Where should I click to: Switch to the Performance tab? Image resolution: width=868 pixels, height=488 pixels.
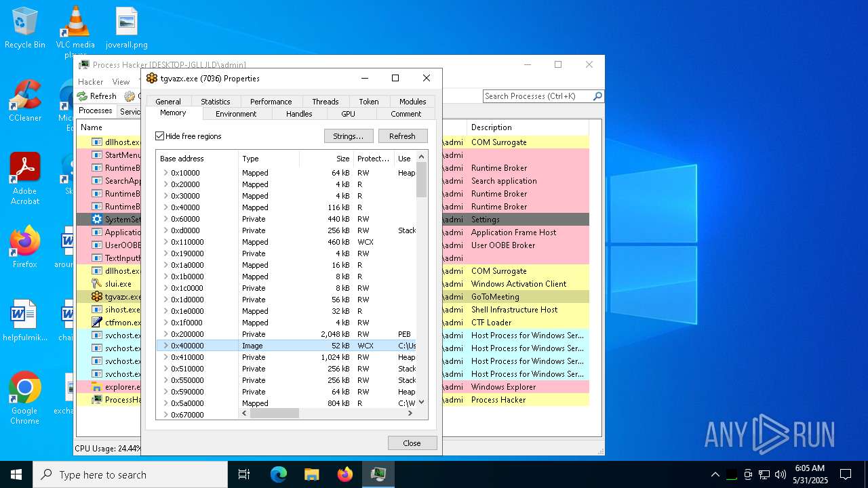tap(271, 102)
